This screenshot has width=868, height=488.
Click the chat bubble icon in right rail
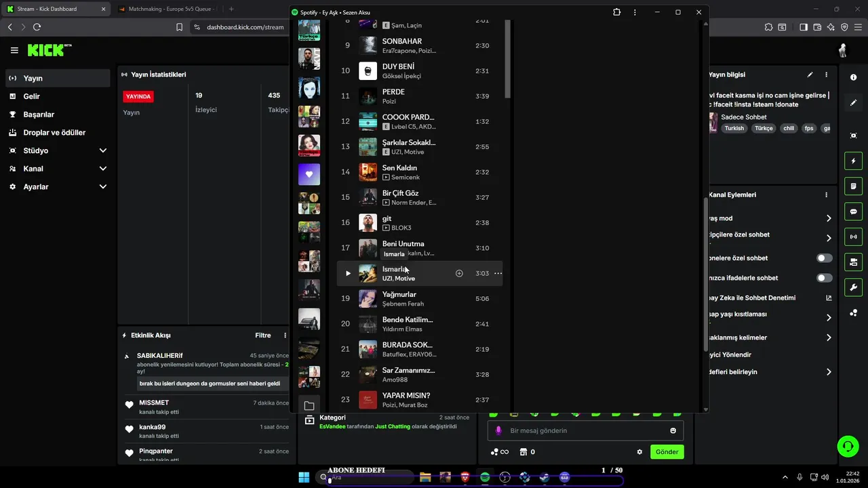click(x=853, y=211)
